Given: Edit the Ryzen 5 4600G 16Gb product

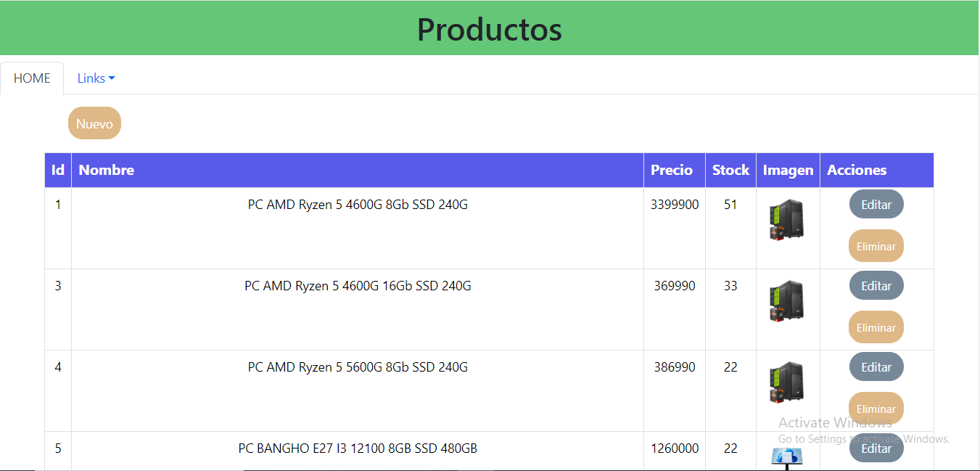Looking at the screenshot, I should coord(876,286).
